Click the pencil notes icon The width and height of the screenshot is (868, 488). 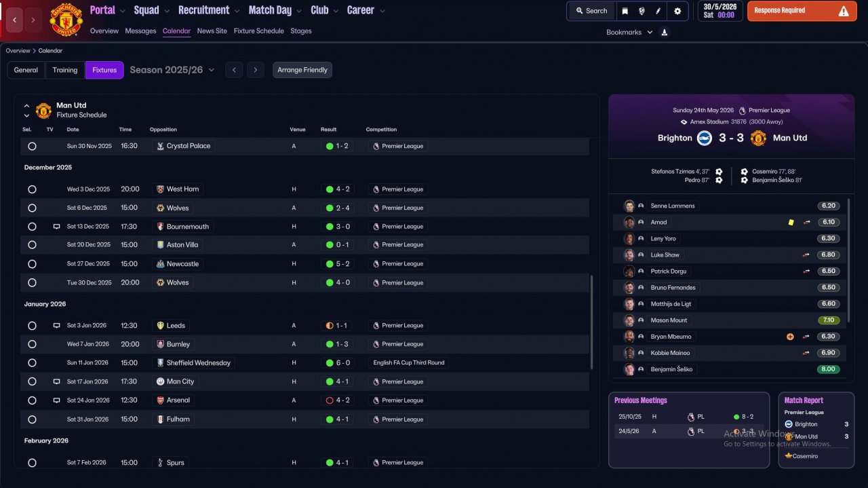(x=658, y=11)
